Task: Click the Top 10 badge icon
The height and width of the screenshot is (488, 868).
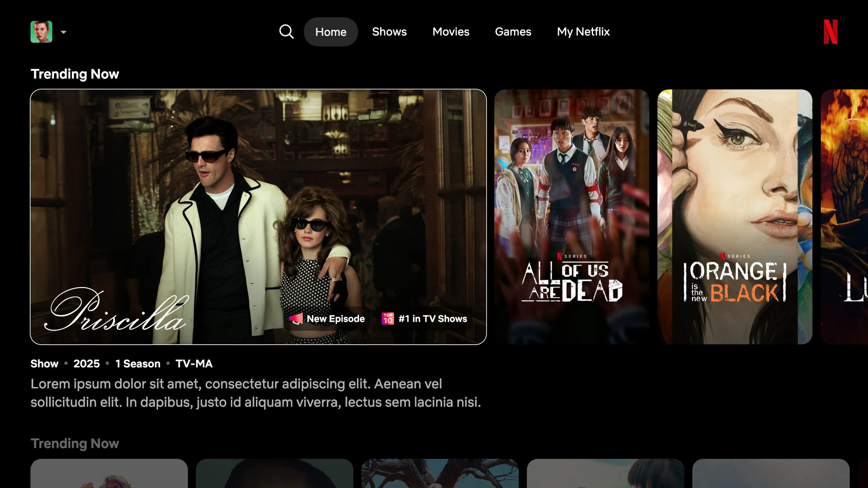Action: [x=387, y=318]
